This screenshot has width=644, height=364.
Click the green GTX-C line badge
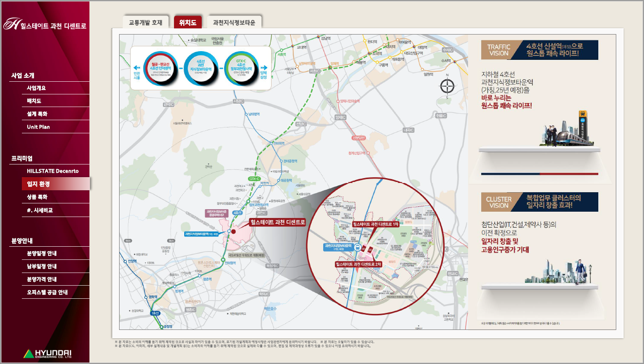pyautogui.click(x=255, y=179)
